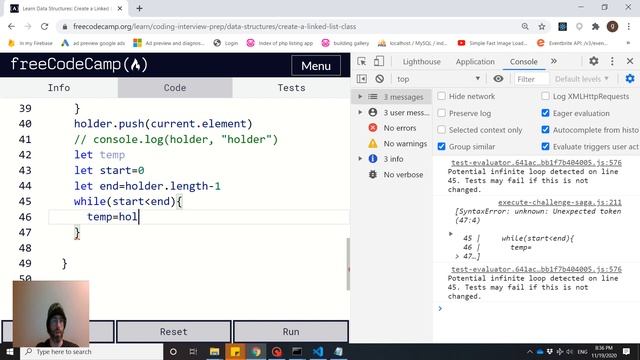Expand the 3 info group

[360, 159]
